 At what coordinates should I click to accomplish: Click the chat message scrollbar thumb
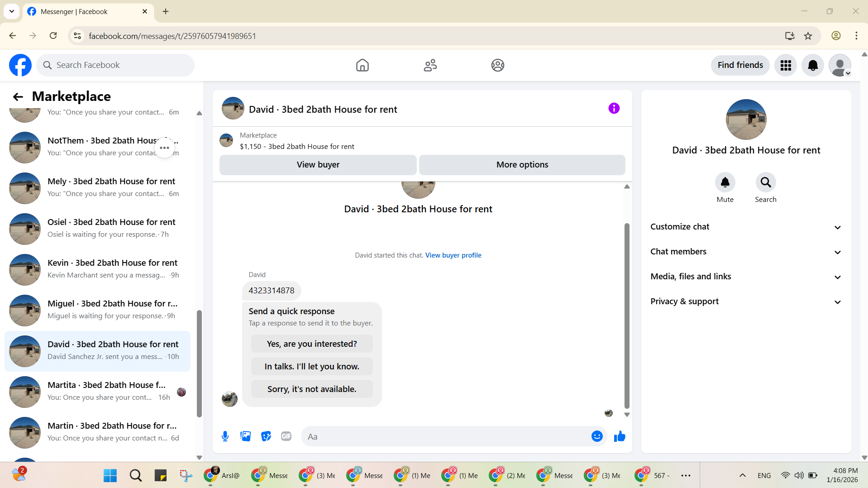(627, 316)
